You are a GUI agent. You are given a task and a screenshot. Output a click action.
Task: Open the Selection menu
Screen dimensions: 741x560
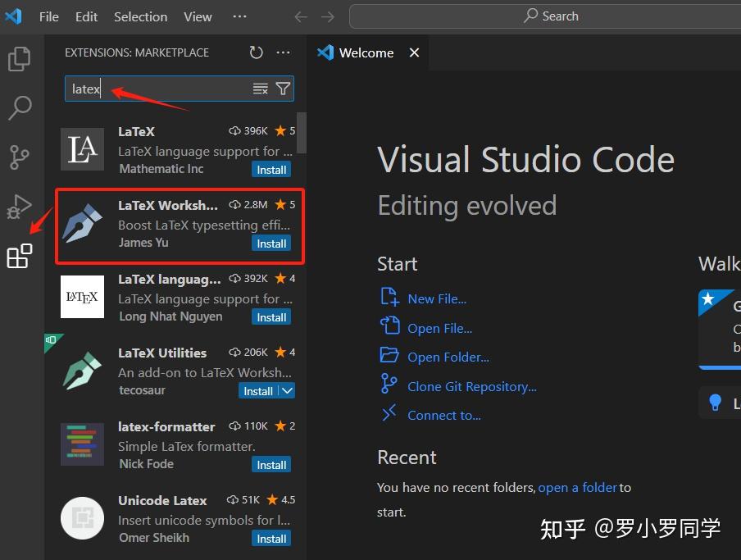coord(140,16)
